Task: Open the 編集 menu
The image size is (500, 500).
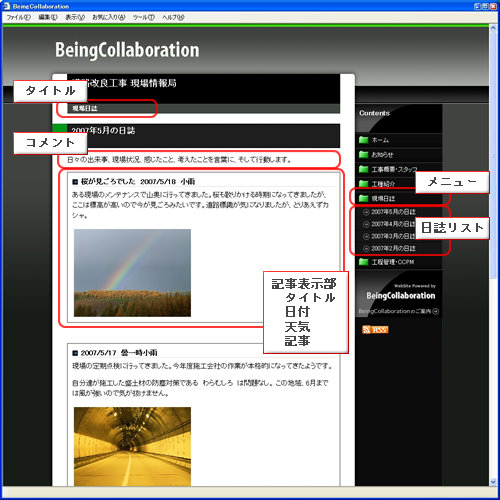Action: 48,17
